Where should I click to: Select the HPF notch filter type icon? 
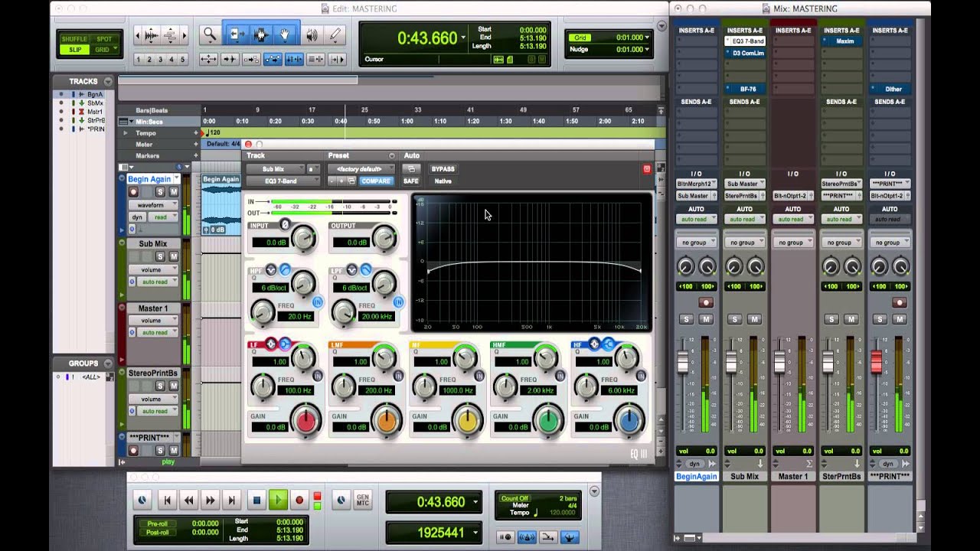[x=273, y=270]
